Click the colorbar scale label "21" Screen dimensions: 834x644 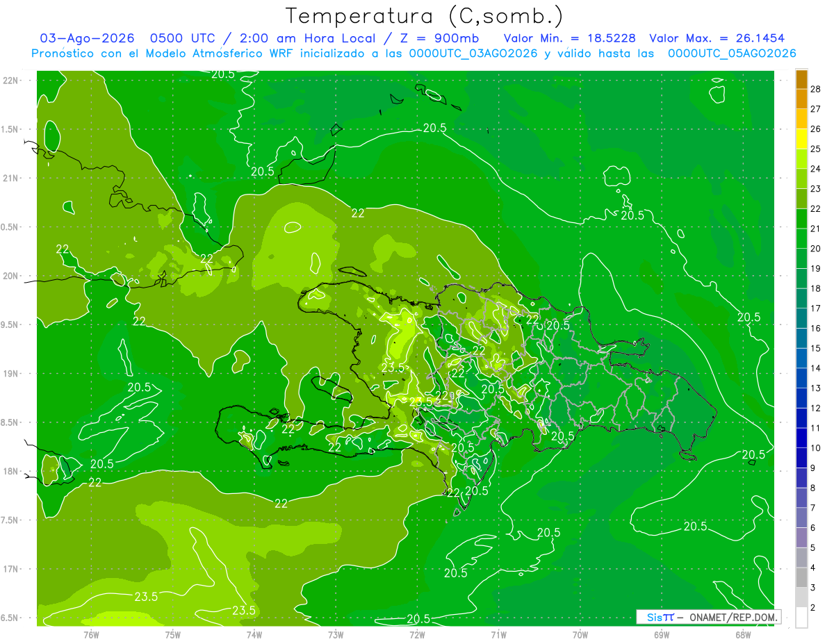(x=816, y=229)
